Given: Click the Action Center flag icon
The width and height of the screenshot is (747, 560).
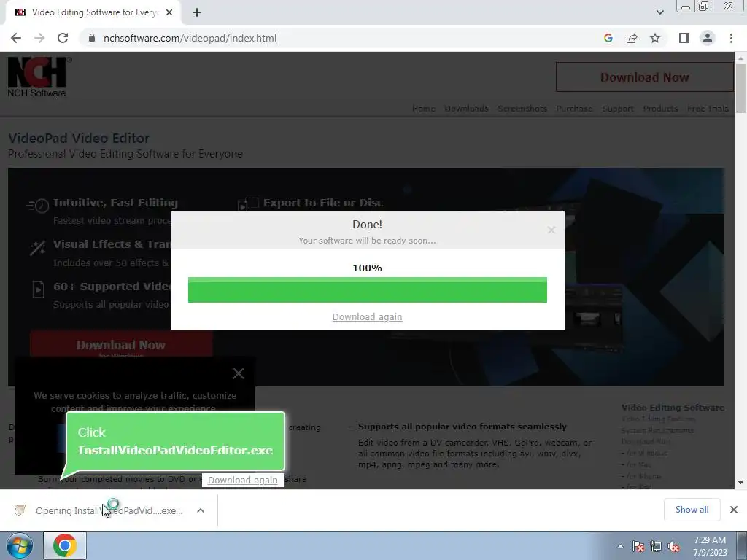Looking at the screenshot, I should pos(638,546).
